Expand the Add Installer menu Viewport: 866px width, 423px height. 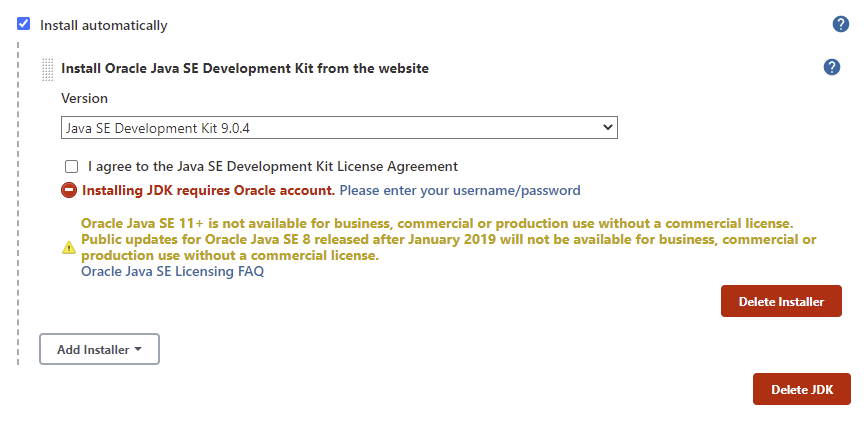click(99, 349)
